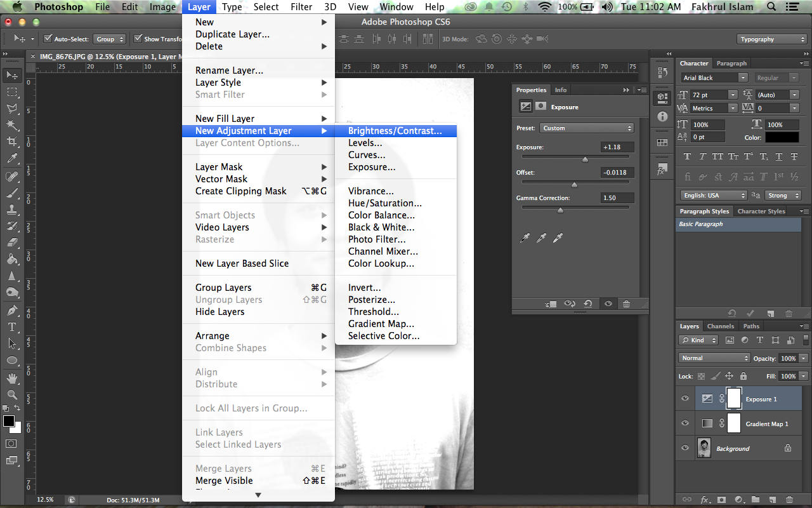Switch to the Paragraph tab

tap(731, 63)
